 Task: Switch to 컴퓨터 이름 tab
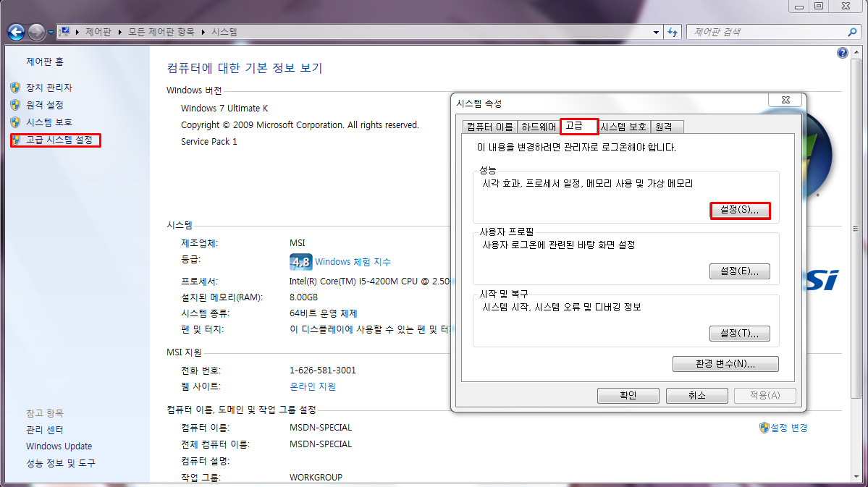click(489, 127)
